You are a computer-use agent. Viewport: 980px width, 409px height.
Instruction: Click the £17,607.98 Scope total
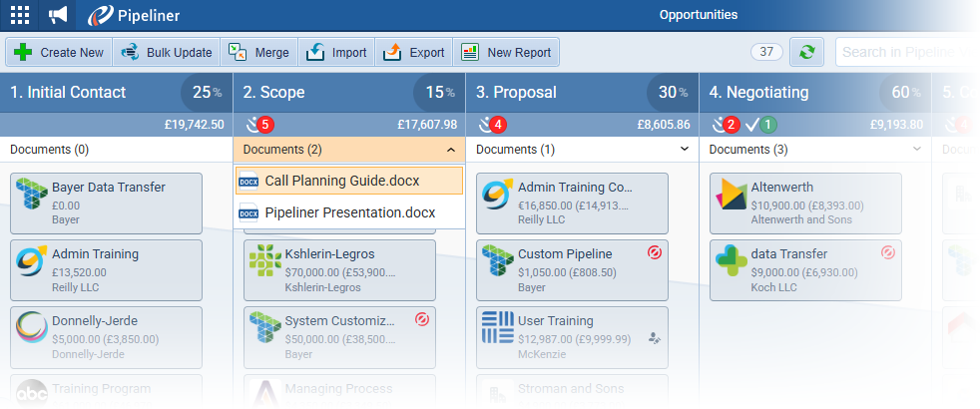click(x=427, y=125)
